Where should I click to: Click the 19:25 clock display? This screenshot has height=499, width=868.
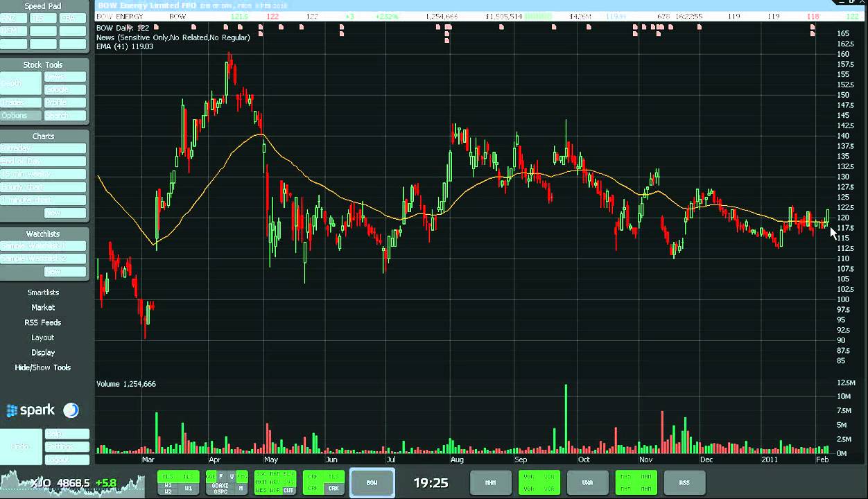pyautogui.click(x=431, y=483)
